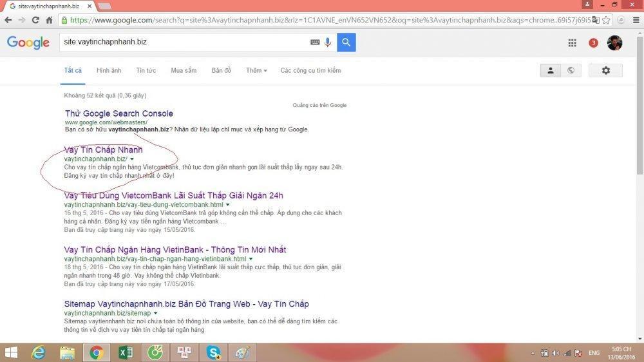The image size is (644, 362).
Task: Open Excel from taskbar
Action: (126, 352)
